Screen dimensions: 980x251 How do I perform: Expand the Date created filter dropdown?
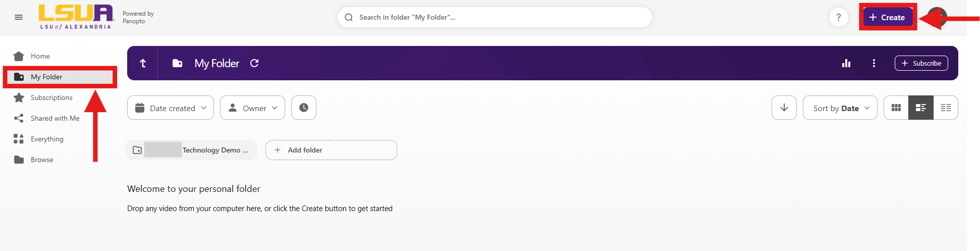171,108
